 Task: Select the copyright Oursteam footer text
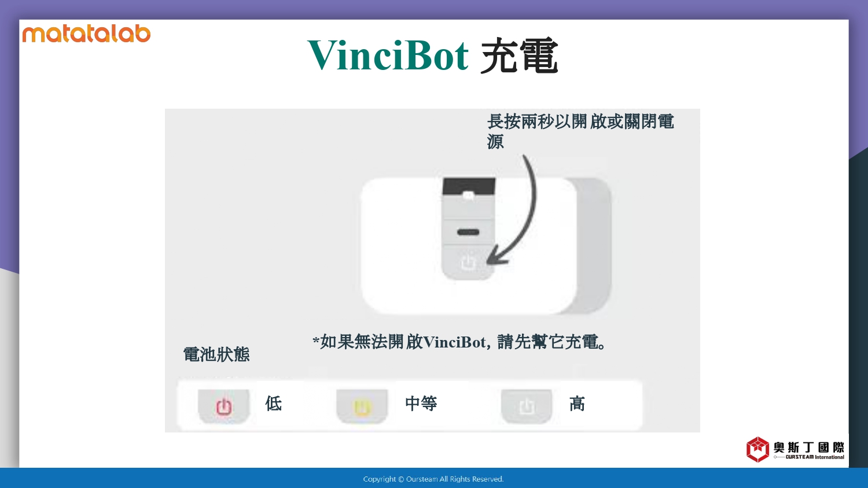point(433,479)
